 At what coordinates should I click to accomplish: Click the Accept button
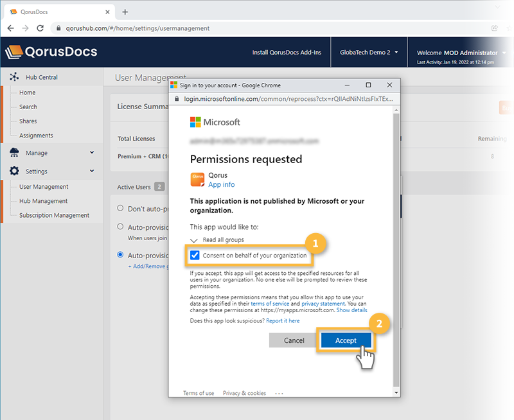tap(346, 341)
